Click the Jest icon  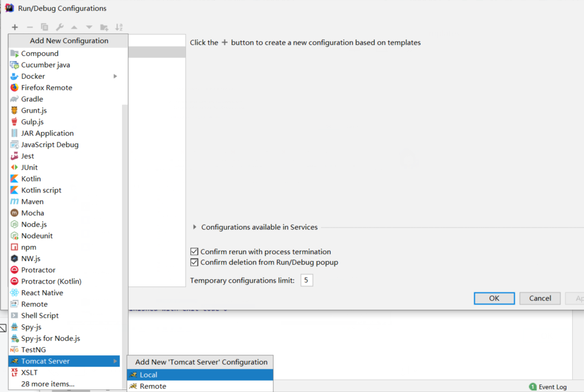coord(14,156)
